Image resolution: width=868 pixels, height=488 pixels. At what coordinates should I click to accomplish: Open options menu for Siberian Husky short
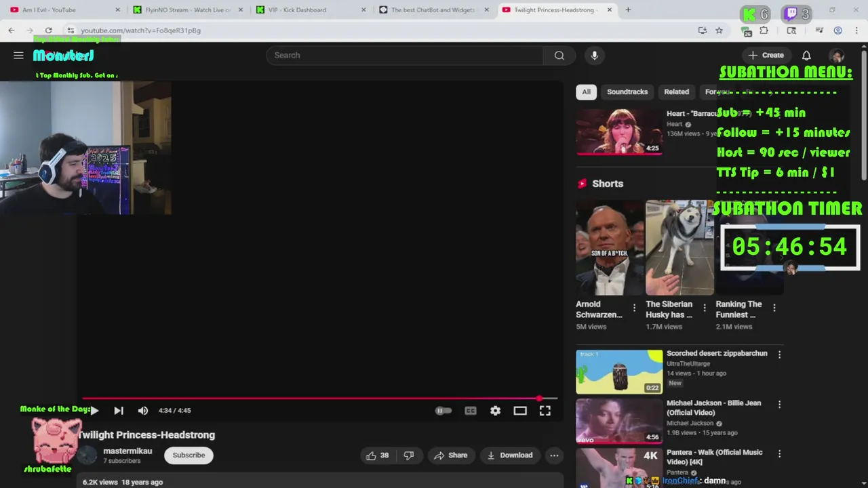tap(704, 308)
